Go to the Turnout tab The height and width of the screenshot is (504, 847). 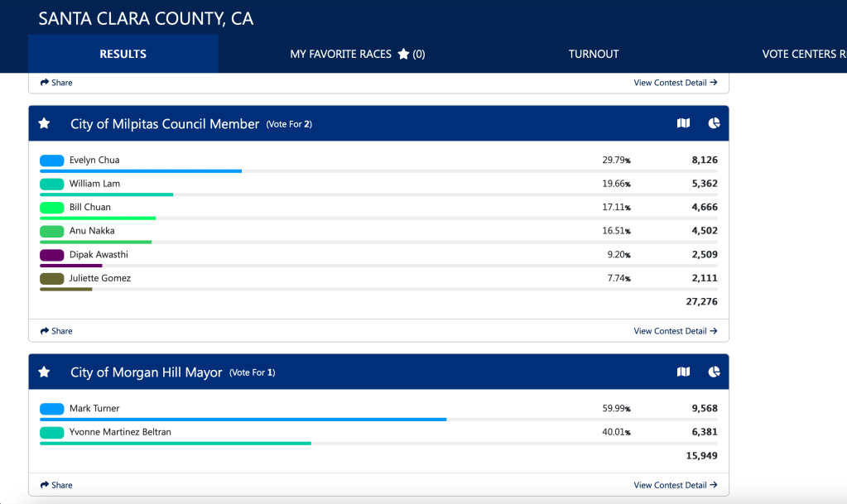[593, 54]
